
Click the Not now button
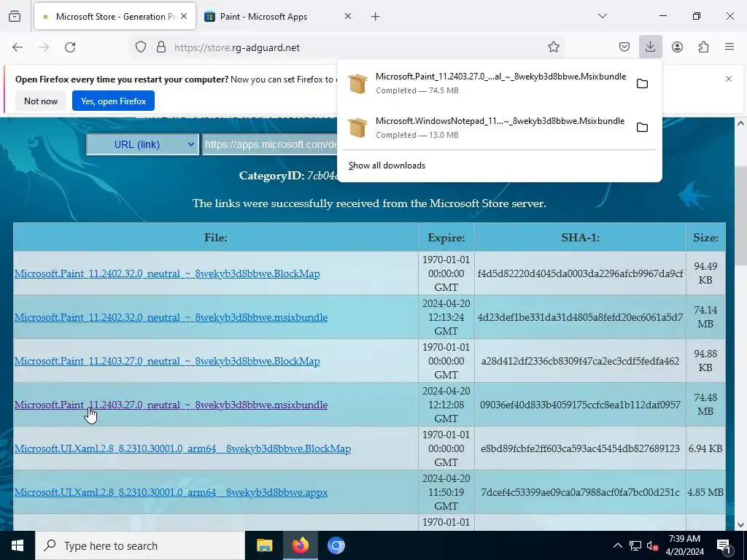[x=41, y=101]
